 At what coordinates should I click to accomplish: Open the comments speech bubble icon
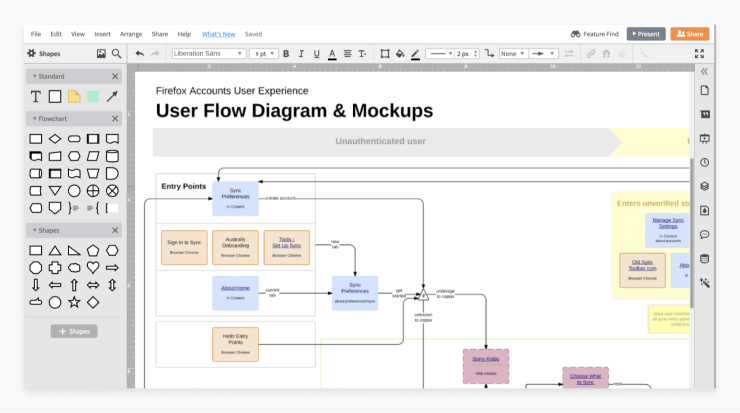coord(705,235)
